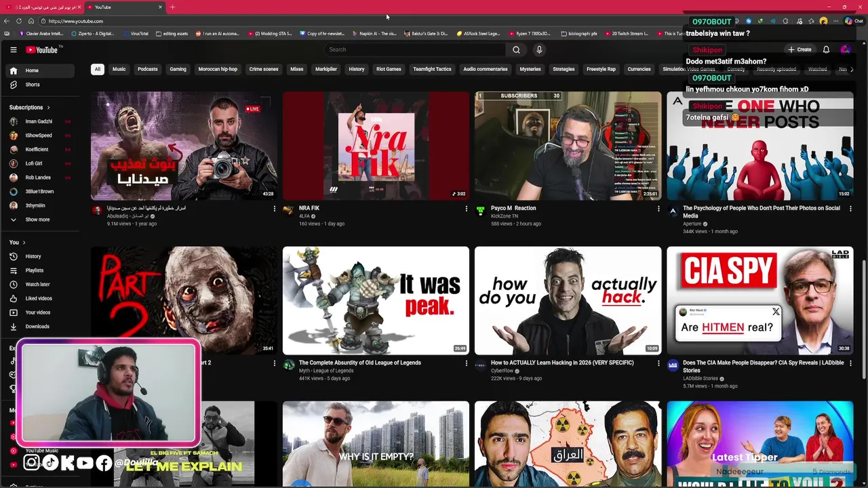The height and width of the screenshot is (488, 868).
Task: Open VirusTotal bookmark
Action: click(x=136, y=33)
